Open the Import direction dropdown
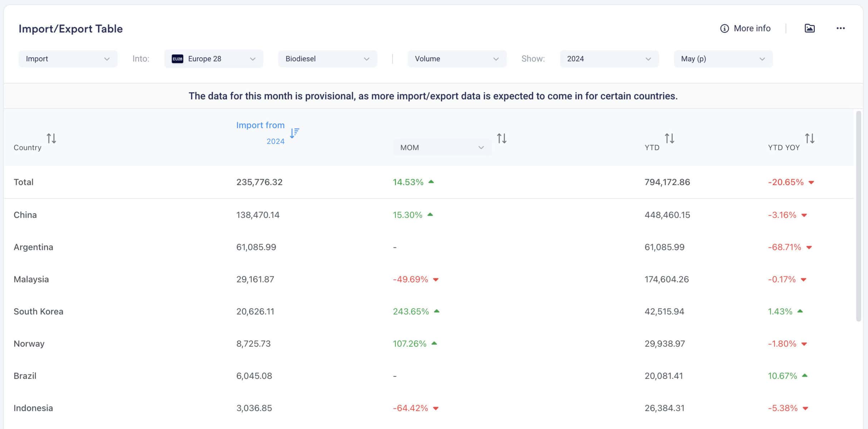This screenshot has height=429, width=868. point(68,59)
